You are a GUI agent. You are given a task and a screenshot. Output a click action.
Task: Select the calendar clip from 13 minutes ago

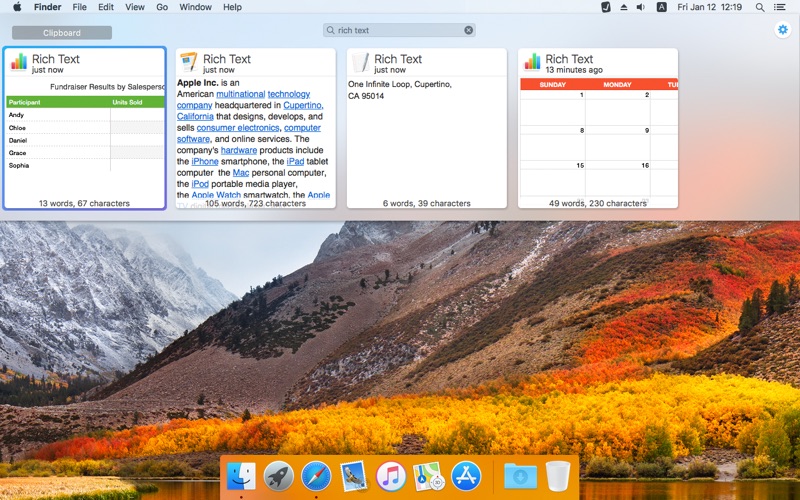pos(597,129)
